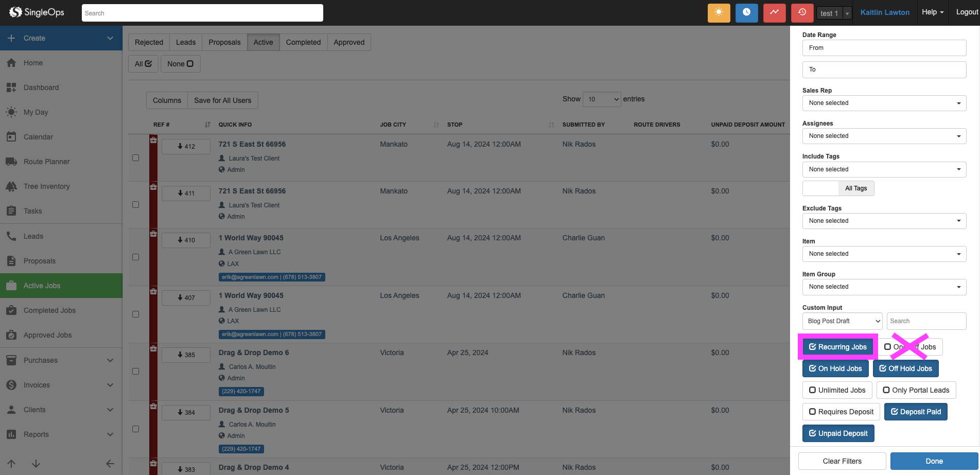This screenshot has width=980, height=475.
Task: Click the Clear Filters button
Action: pyautogui.click(x=842, y=461)
